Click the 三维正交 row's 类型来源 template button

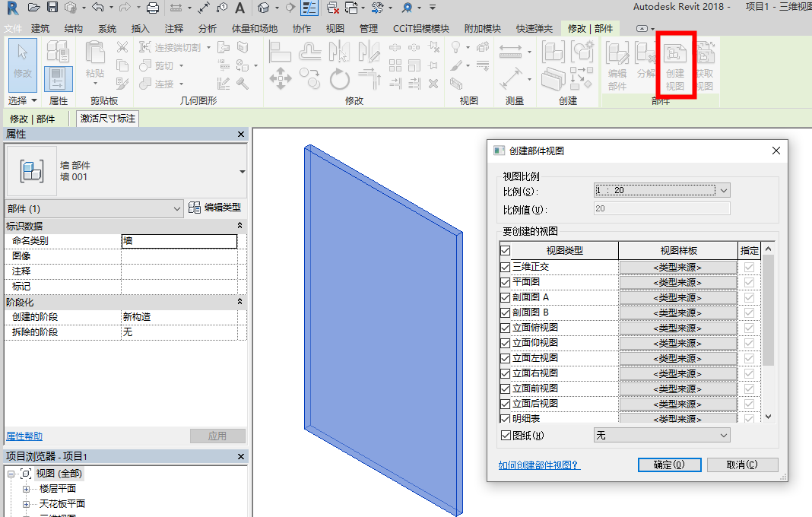[678, 268]
